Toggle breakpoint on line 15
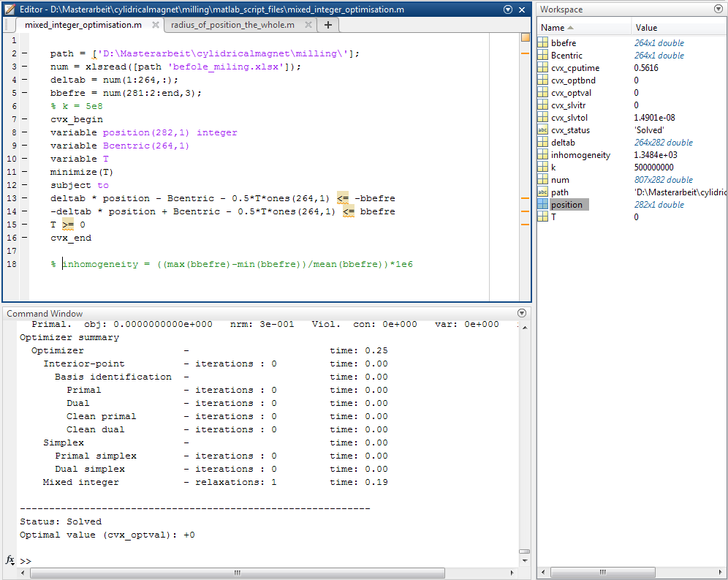 pyautogui.click(x=25, y=225)
